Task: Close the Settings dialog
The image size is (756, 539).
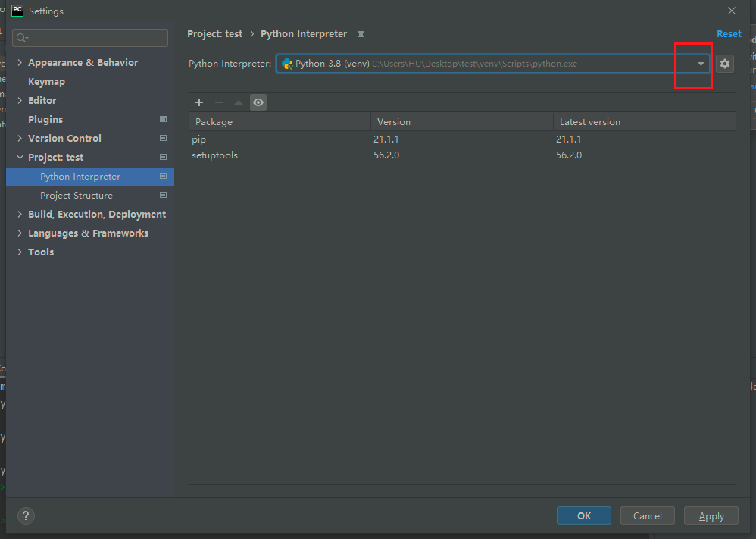Action: [732, 11]
